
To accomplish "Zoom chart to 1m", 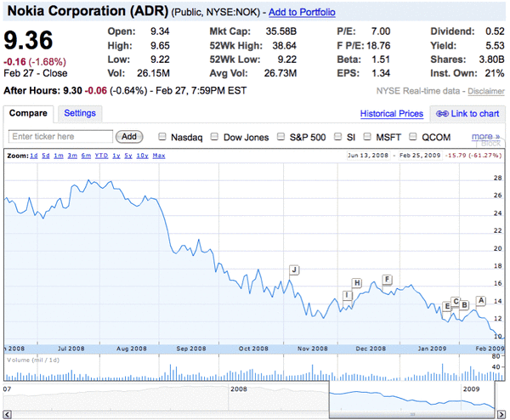I will [59, 156].
